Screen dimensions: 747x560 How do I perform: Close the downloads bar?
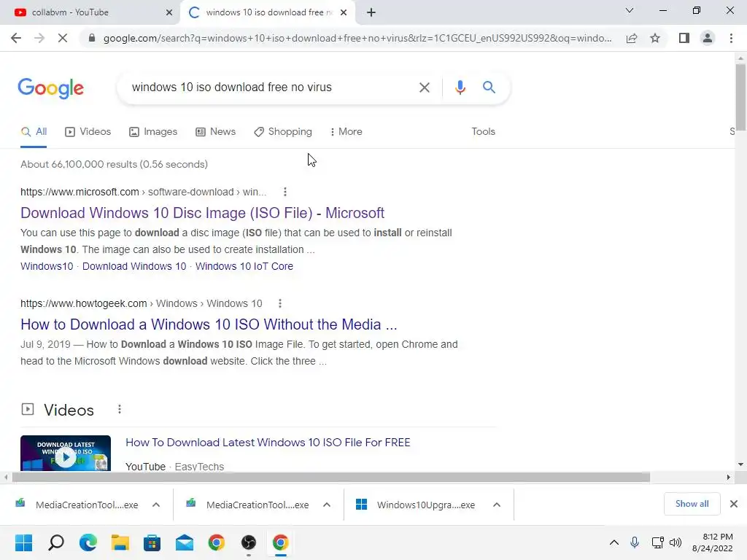pyautogui.click(x=734, y=504)
